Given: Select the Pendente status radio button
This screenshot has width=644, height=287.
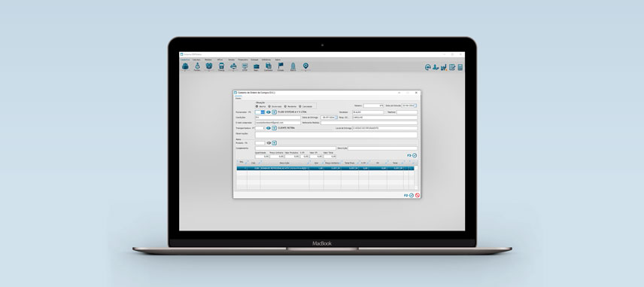Looking at the screenshot, I should (285, 106).
